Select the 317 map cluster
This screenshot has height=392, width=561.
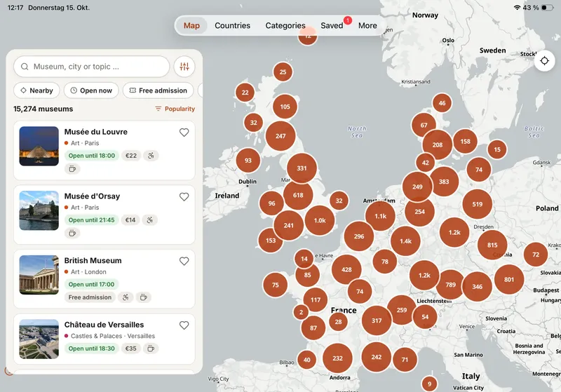click(x=377, y=320)
